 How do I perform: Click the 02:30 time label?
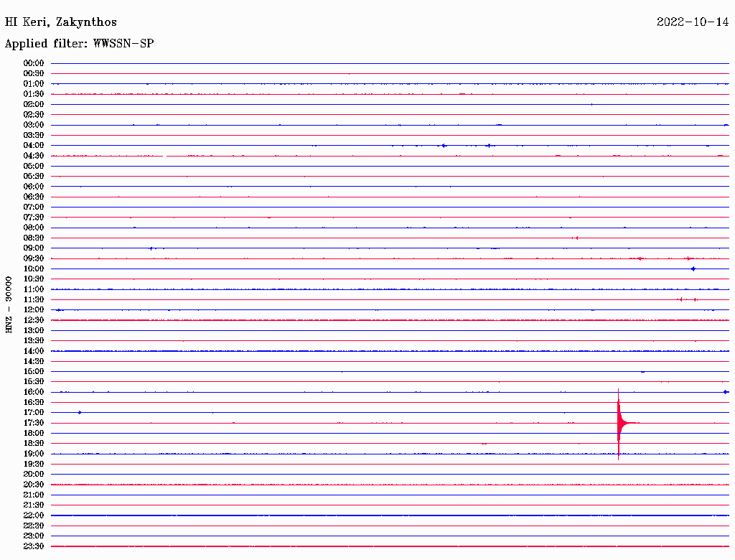click(33, 115)
